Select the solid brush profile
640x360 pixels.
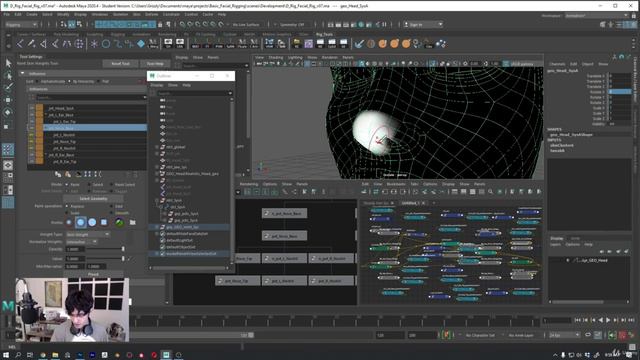(x=92, y=222)
